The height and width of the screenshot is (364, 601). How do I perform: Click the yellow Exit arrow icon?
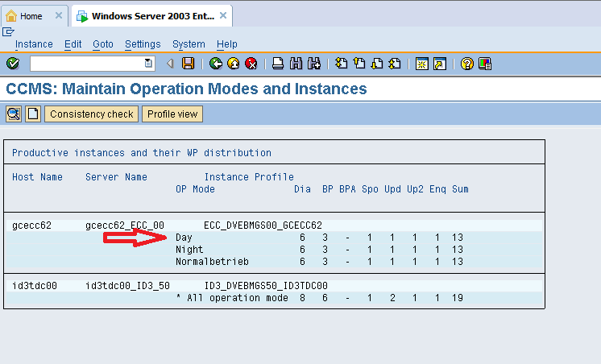point(233,64)
